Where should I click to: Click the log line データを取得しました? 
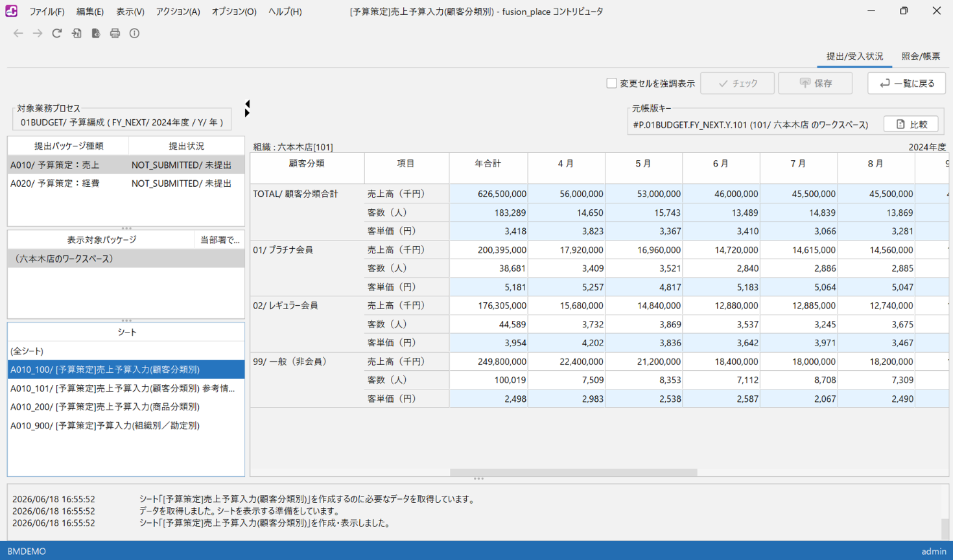[x=240, y=511]
